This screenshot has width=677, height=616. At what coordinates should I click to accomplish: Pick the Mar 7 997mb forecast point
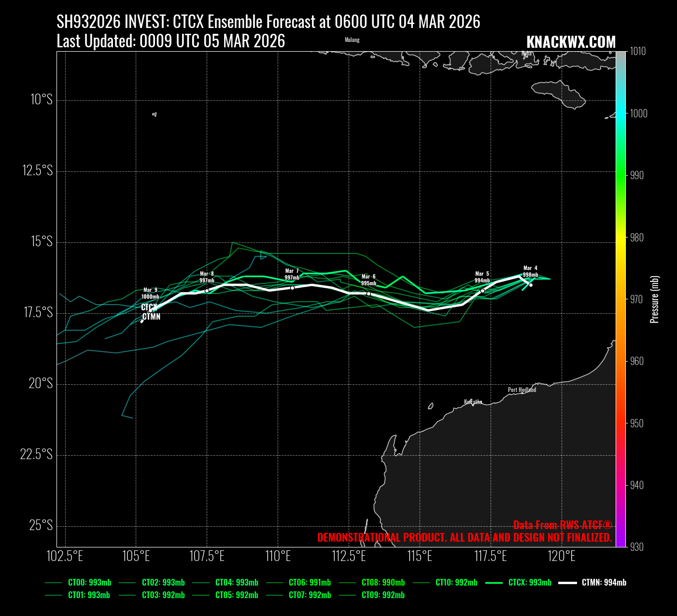click(x=292, y=288)
